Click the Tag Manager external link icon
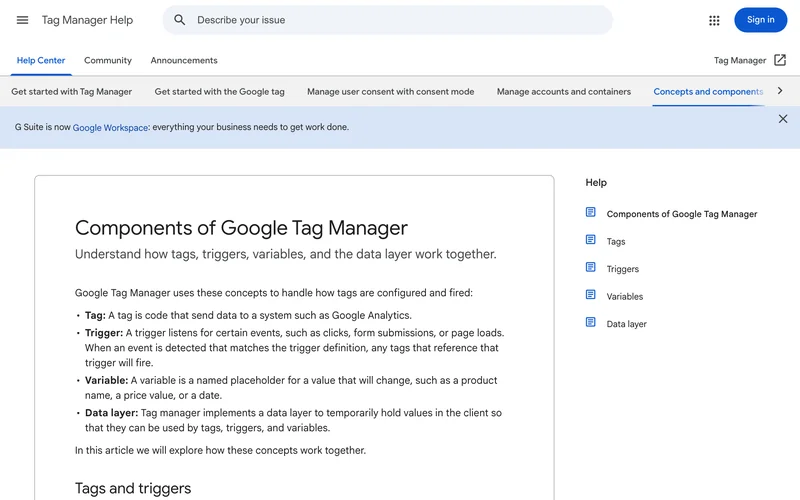 click(780, 60)
